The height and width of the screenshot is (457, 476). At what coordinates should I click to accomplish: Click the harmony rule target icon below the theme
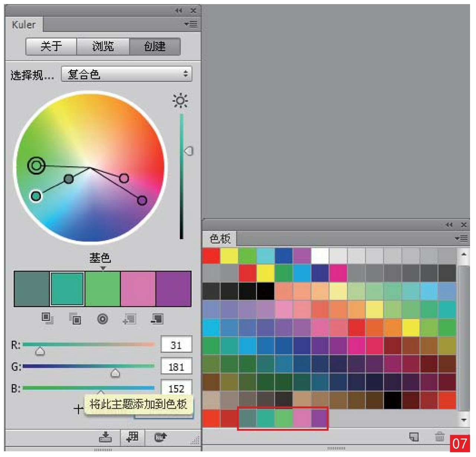tap(103, 319)
